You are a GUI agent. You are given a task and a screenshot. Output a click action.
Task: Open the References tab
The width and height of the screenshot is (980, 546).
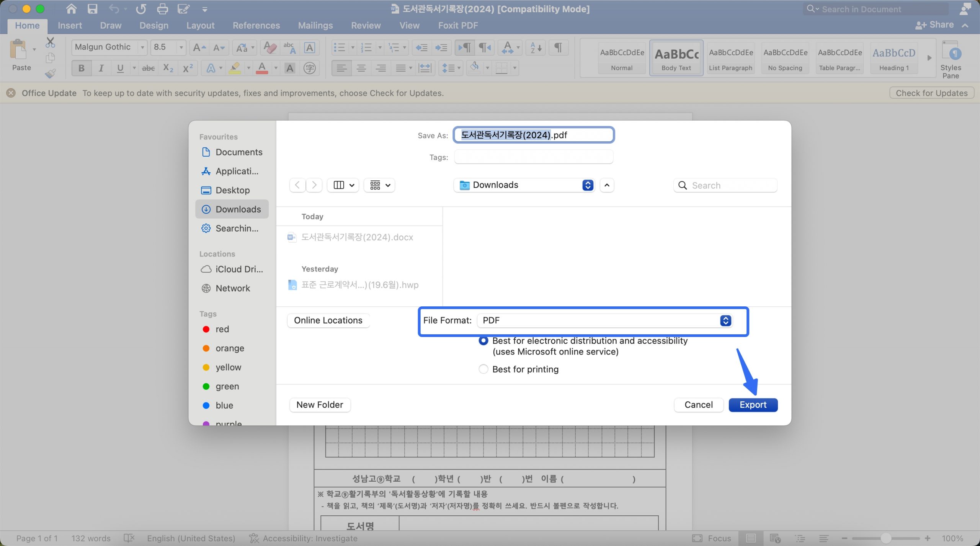click(256, 26)
